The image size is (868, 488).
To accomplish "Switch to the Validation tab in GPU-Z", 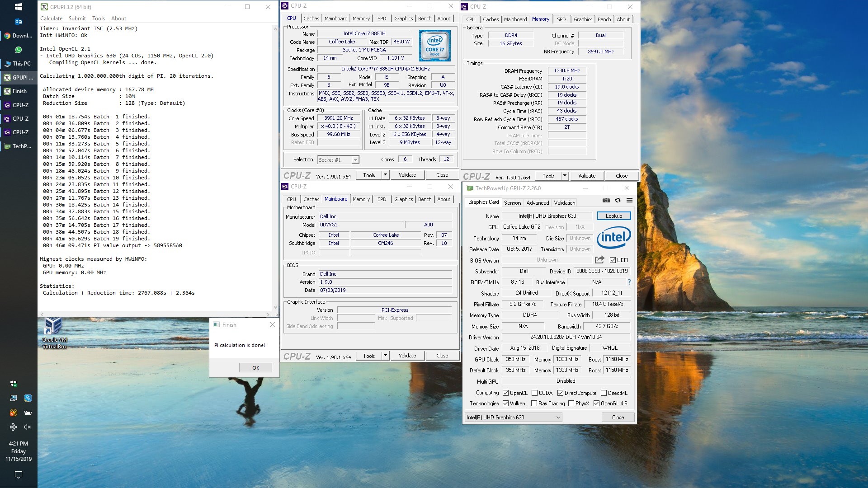I will click(x=565, y=203).
